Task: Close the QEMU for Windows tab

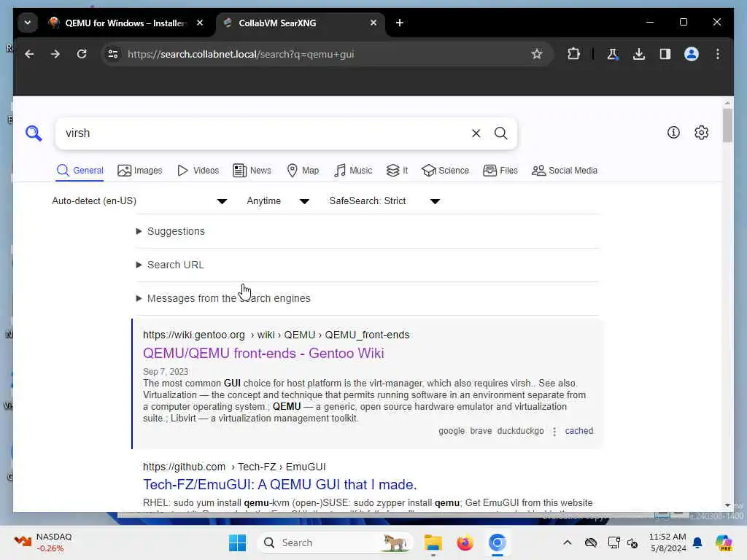Action: [x=200, y=23]
